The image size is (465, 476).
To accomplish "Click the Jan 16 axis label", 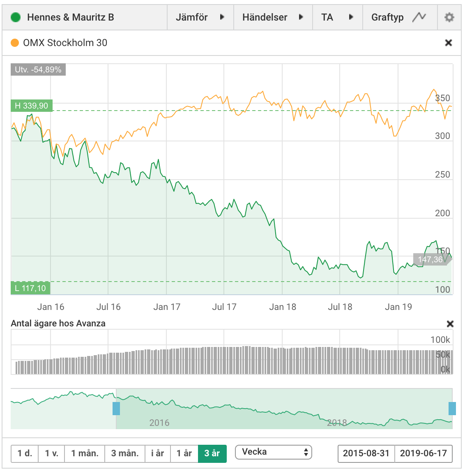I will coord(51,307).
